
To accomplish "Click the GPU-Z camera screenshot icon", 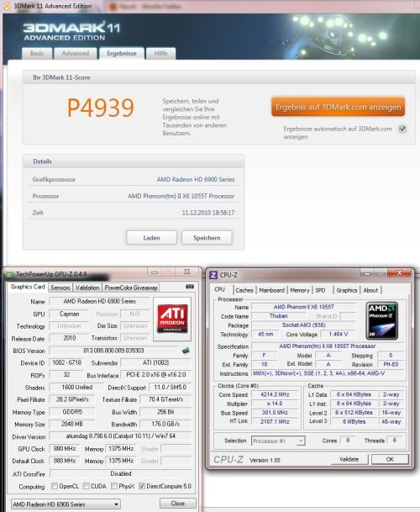I will pyautogui.click(x=190, y=287).
